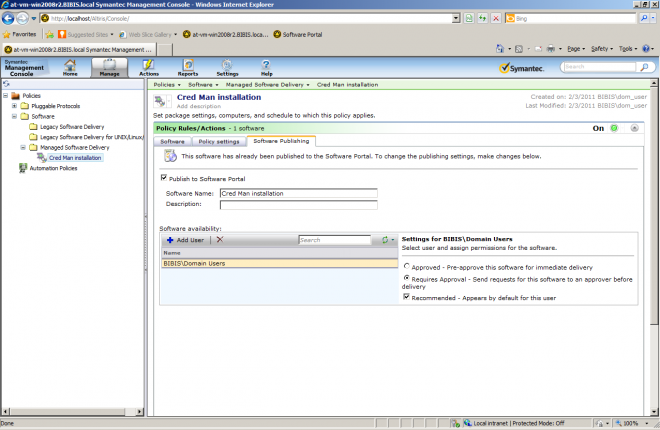Toggle the Recommended checkbox
This screenshot has width=660, height=430.
(406, 297)
